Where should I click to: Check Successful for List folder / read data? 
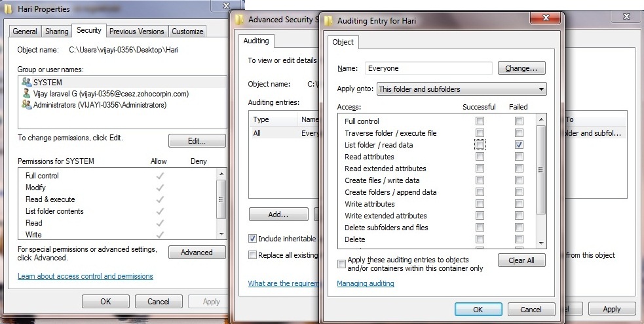(480, 145)
